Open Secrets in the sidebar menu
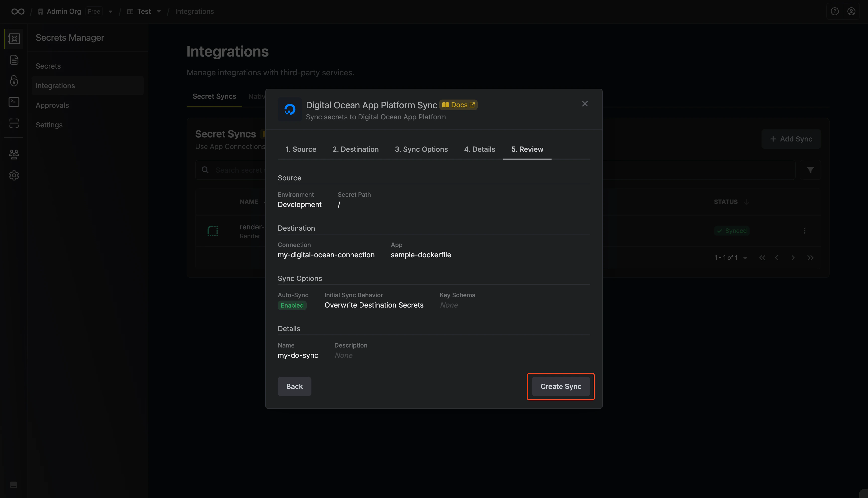 [x=48, y=66]
